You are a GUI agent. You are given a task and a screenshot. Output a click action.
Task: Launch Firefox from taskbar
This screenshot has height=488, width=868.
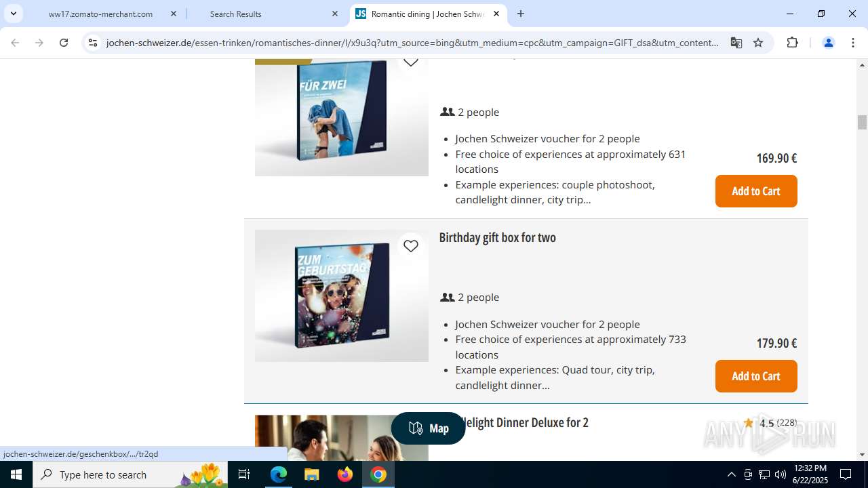pyautogui.click(x=345, y=474)
